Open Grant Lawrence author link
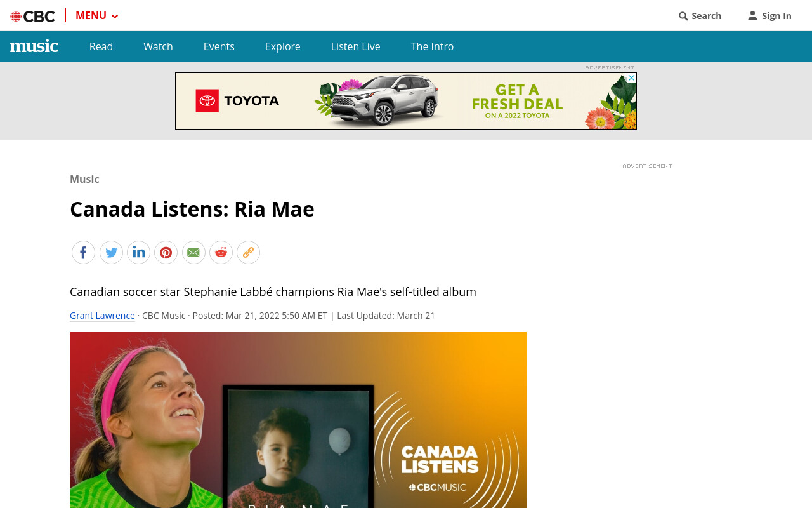The height and width of the screenshot is (508, 812). pos(102,316)
